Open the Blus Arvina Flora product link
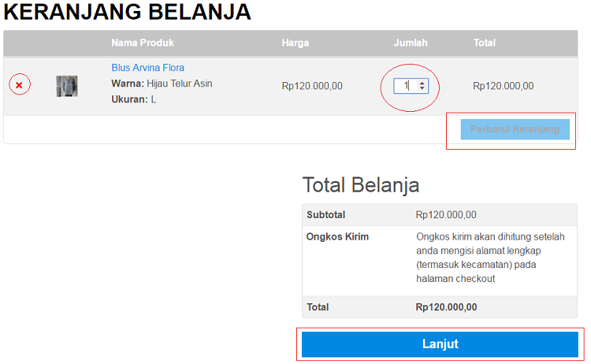This screenshot has height=364, width=591. [x=148, y=68]
